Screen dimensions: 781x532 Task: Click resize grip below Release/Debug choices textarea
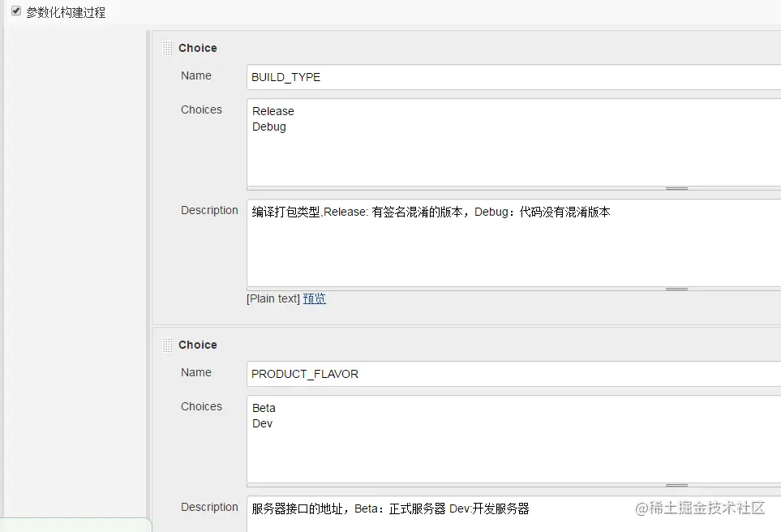point(676,189)
